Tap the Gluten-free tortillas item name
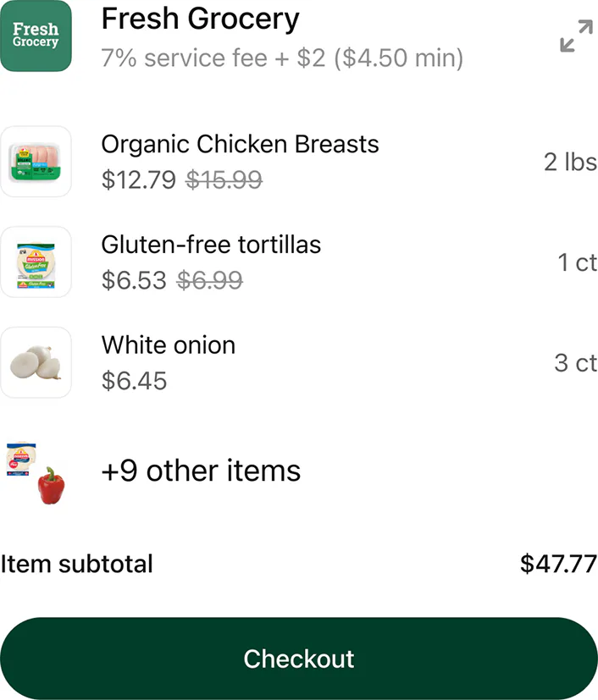The height and width of the screenshot is (700, 598). [x=211, y=245]
